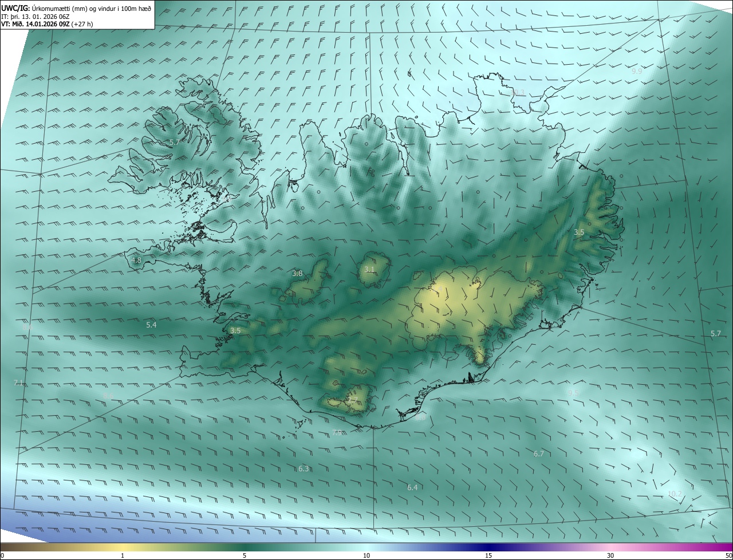Click the 5.7 value label near the eastern map edge
Viewport: 733px width, 560px height.
716,333
